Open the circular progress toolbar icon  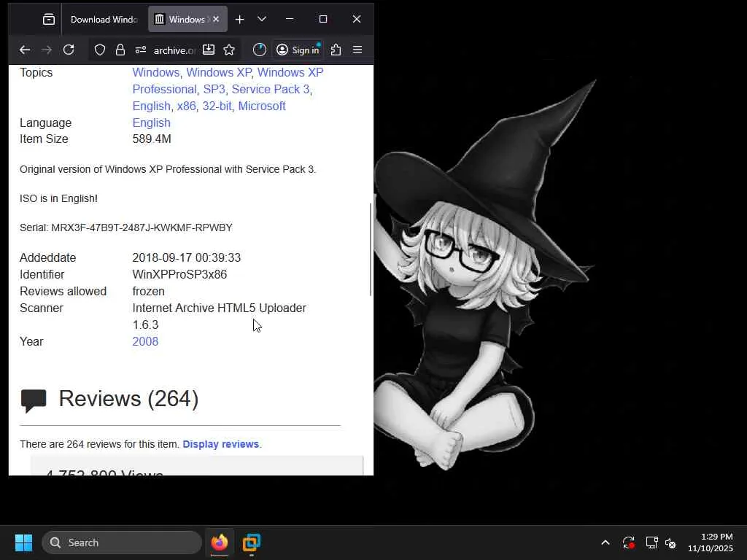click(260, 50)
